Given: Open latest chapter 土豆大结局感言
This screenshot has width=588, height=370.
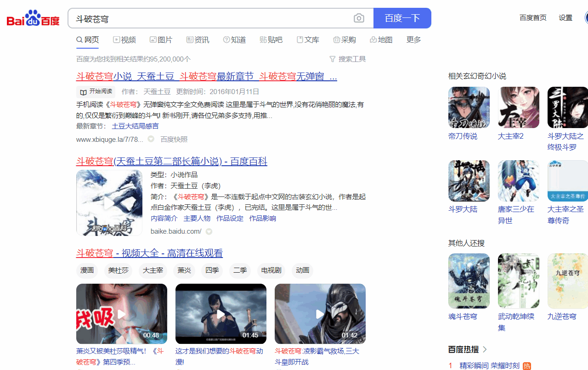Looking at the screenshot, I should 135,126.
